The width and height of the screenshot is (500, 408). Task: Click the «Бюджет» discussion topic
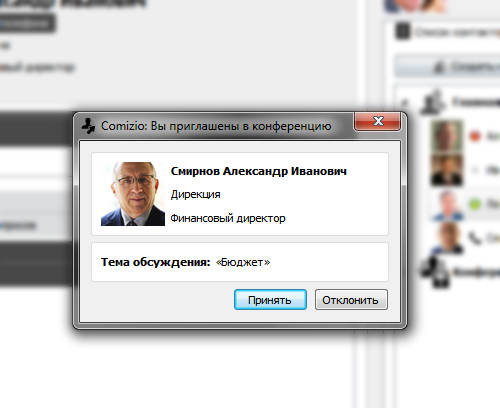(x=243, y=262)
